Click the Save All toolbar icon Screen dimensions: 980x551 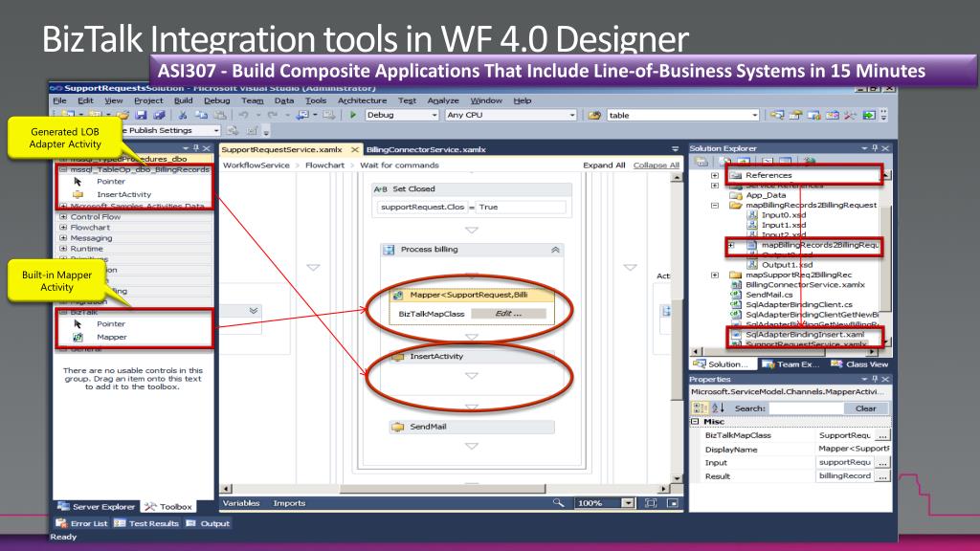pos(160,115)
